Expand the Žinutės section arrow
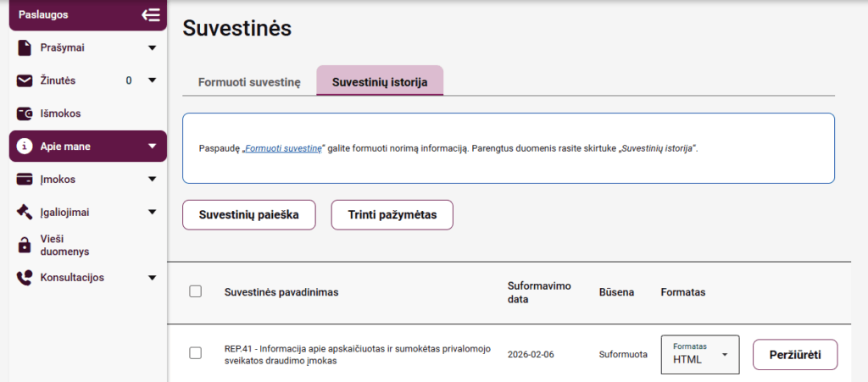The width and height of the screenshot is (868, 382). tap(153, 80)
